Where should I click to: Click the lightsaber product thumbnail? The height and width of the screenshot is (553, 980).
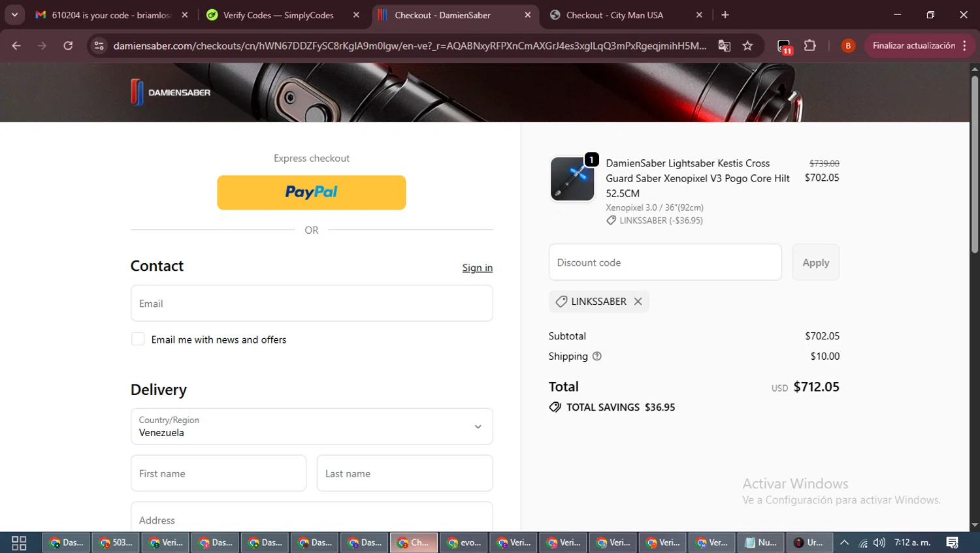click(572, 179)
